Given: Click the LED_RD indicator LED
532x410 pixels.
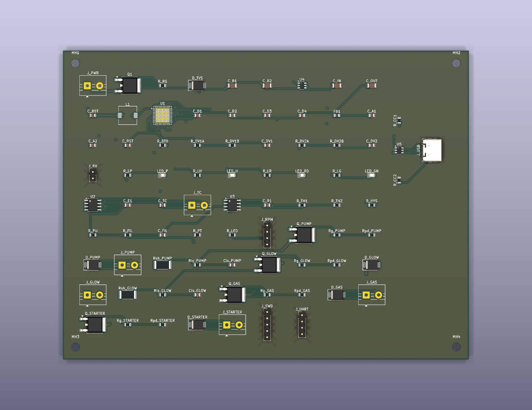Looking at the screenshot, I should click(x=302, y=175).
